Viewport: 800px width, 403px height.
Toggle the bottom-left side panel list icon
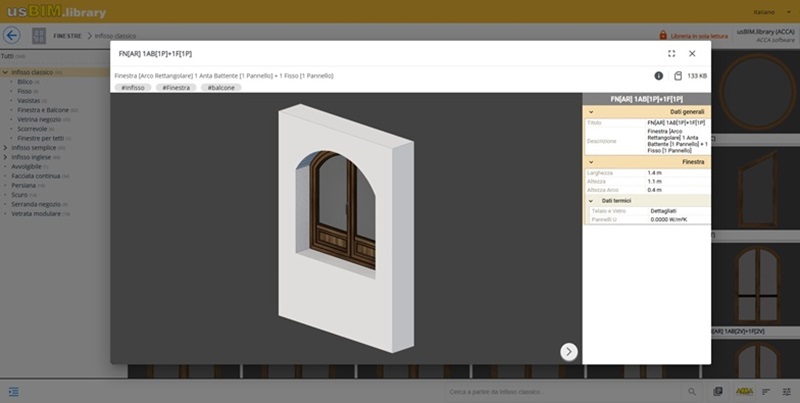pyautogui.click(x=14, y=391)
